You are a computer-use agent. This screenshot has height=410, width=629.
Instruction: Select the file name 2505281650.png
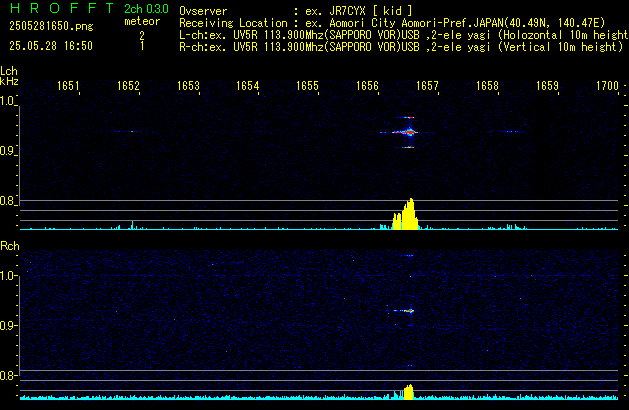pos(51,26)
